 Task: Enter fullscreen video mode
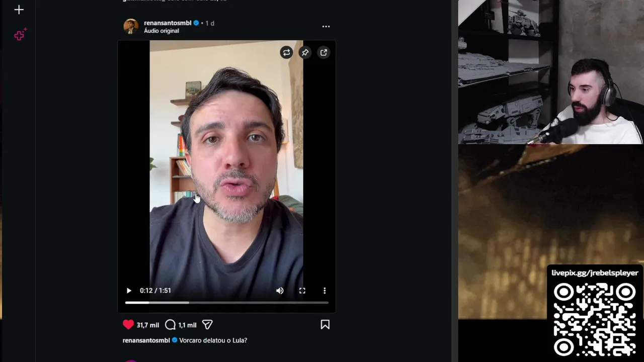302,291
